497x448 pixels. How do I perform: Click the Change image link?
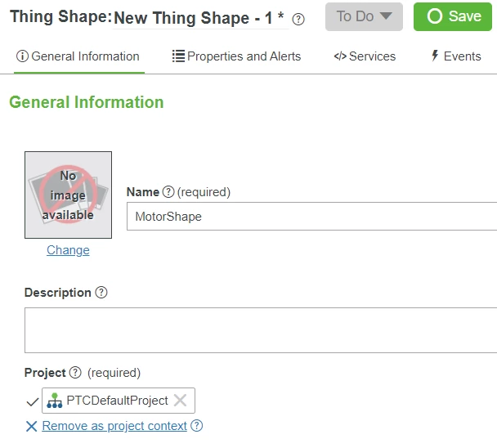pyautogui.click(x=68, y=250)
